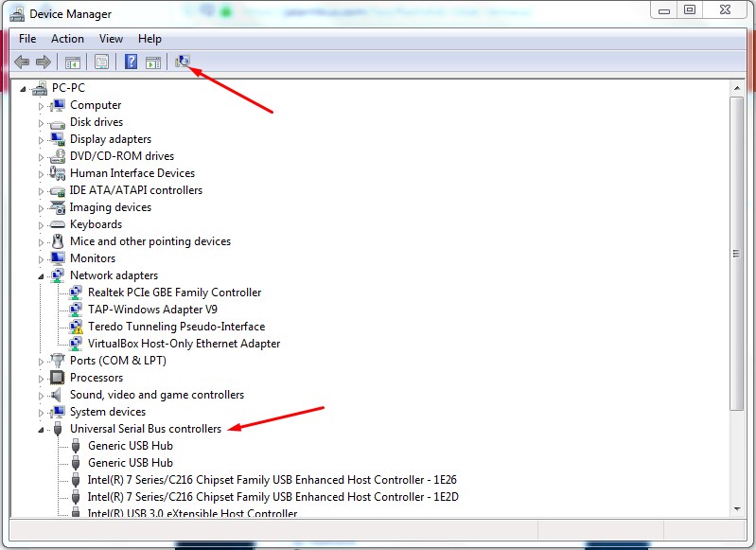Click the mouse icon for pointing devices
Image resolution: width=756 pixels, height=550 pixels.
pos(58,241)
